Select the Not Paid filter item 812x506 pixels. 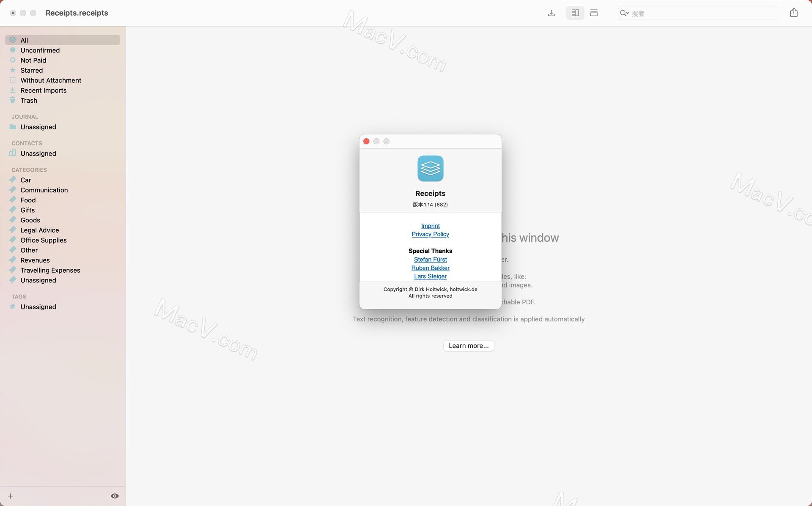33,60
